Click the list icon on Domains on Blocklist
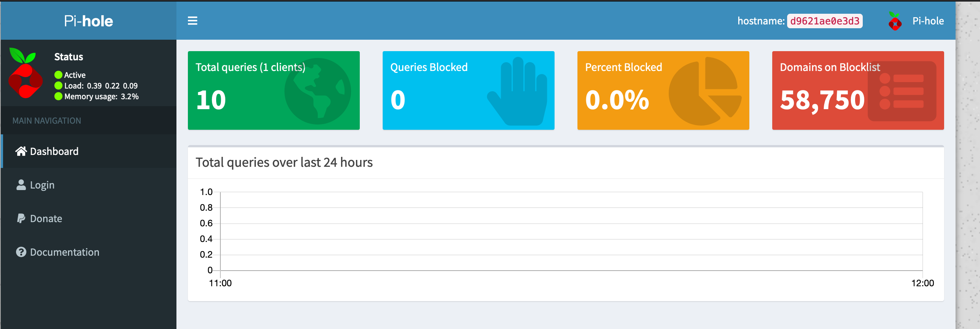Viewport: 980px width, 329px height. pyautogui.click(x=902, y=92)
